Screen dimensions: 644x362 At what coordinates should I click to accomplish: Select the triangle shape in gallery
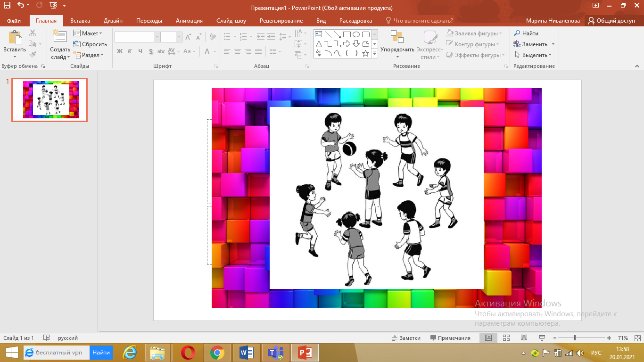tap(318, 44)
